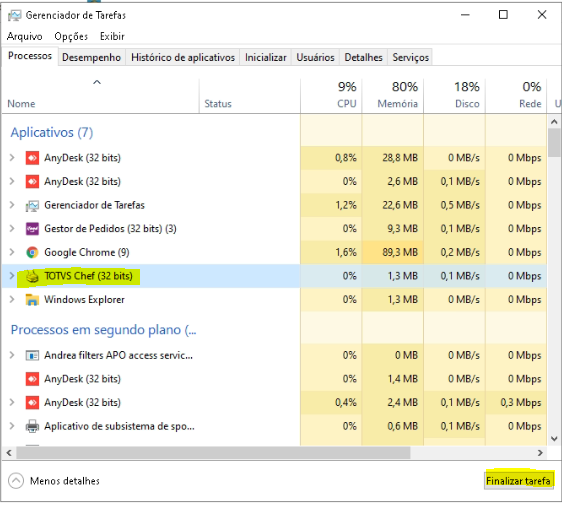The width and height of the screenshot is (562, 505).
Task: Click the Google Chrome icon
Action: (x=32, y=252)
